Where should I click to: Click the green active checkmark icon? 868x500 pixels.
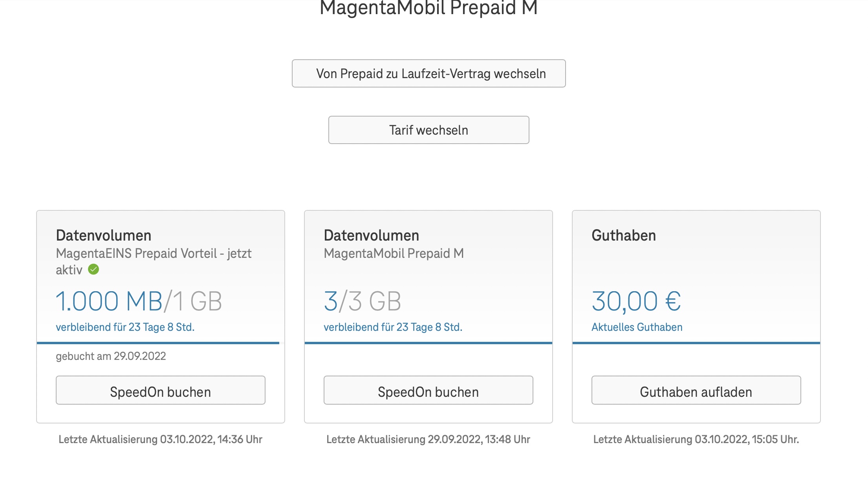[x=93, y=270]
